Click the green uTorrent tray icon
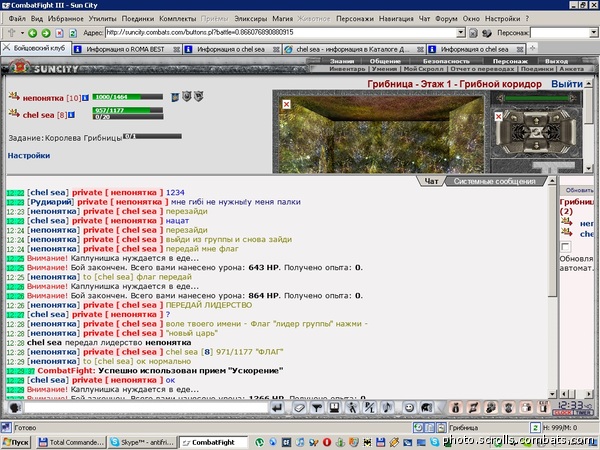Screen dimensions: 600x450 click(x=259, y=442)
